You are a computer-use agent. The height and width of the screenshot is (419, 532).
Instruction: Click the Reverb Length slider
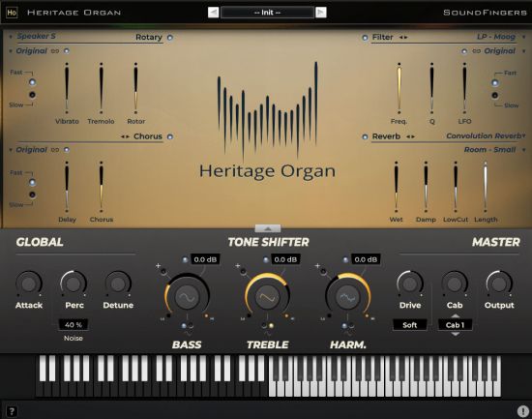pyautogui.click(x=486, y=187)
